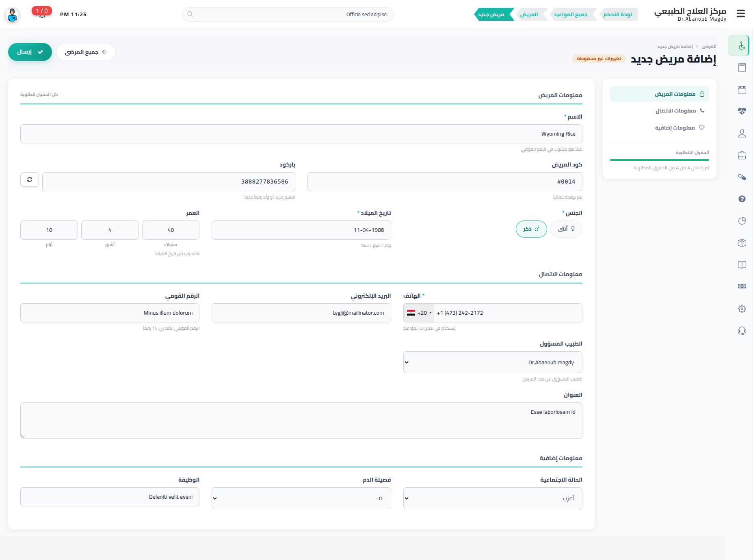Go to لوحة التحكم breadcrumb tab
The width and height of the screenshot is (753, 560).
618,15
